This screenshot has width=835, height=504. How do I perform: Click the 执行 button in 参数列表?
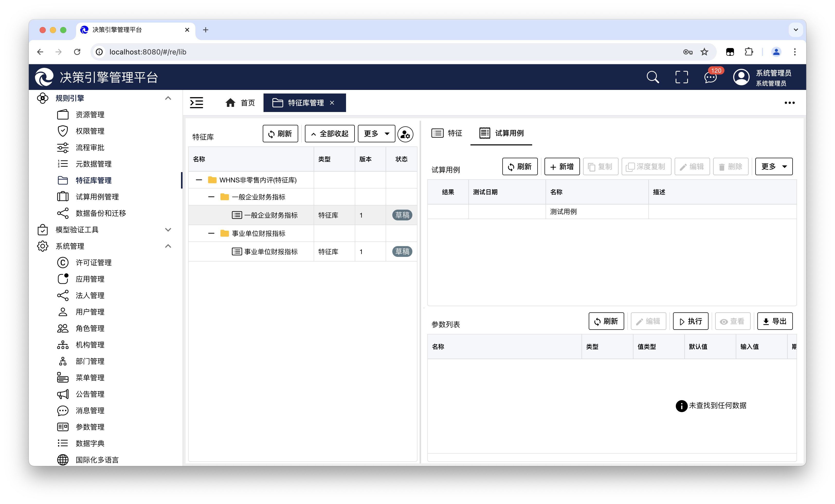tap(690, 321)
